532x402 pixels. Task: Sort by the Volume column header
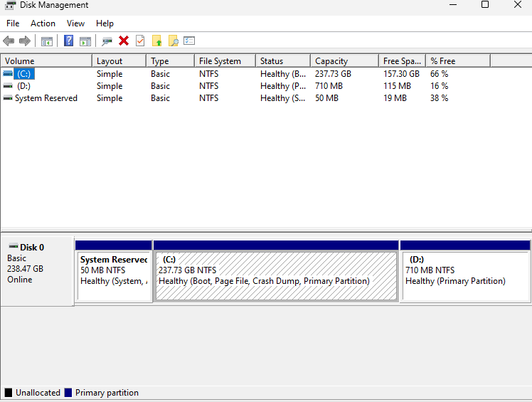pyautogui.click(x=46, y=61)
